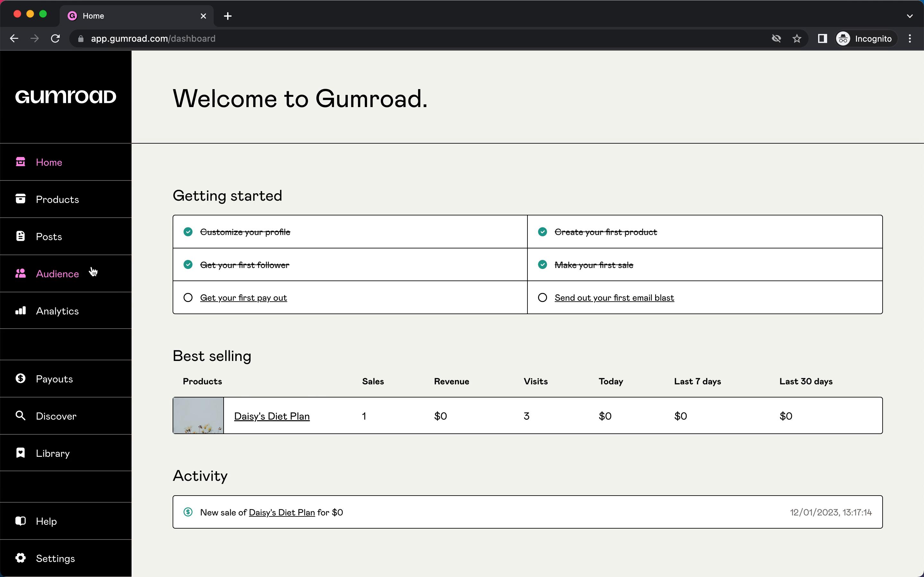Select the Audience section

[x=57, y=273]
